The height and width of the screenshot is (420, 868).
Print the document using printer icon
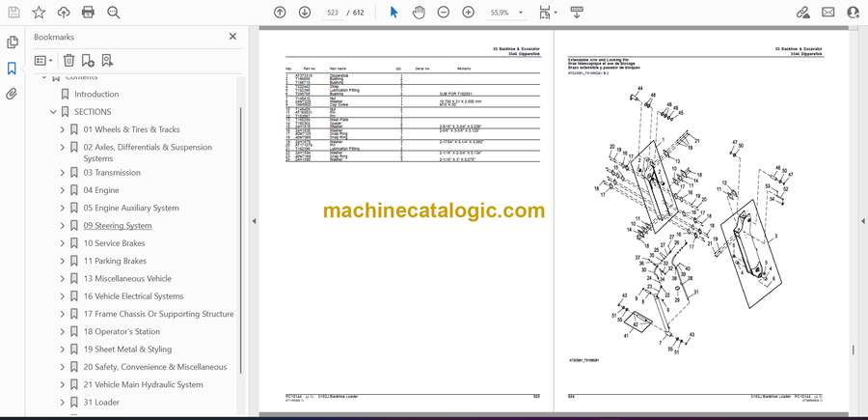click(x=88, y=13)
